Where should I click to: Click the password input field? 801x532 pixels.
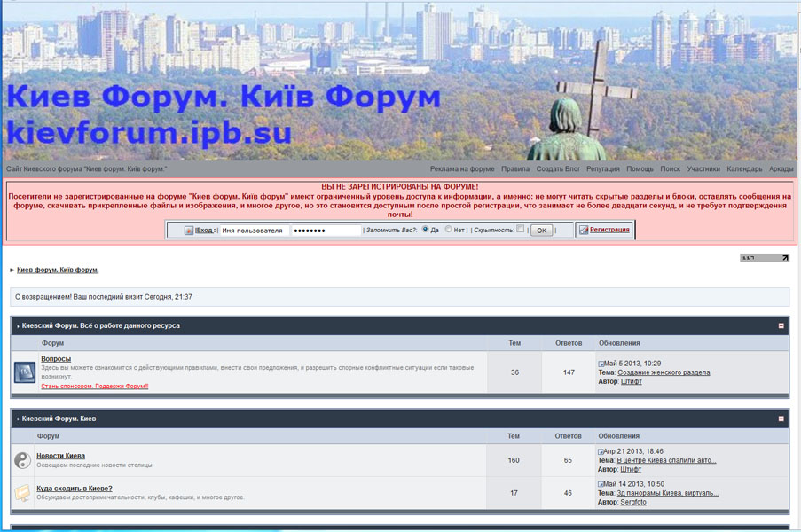click(x=326, y=231)
